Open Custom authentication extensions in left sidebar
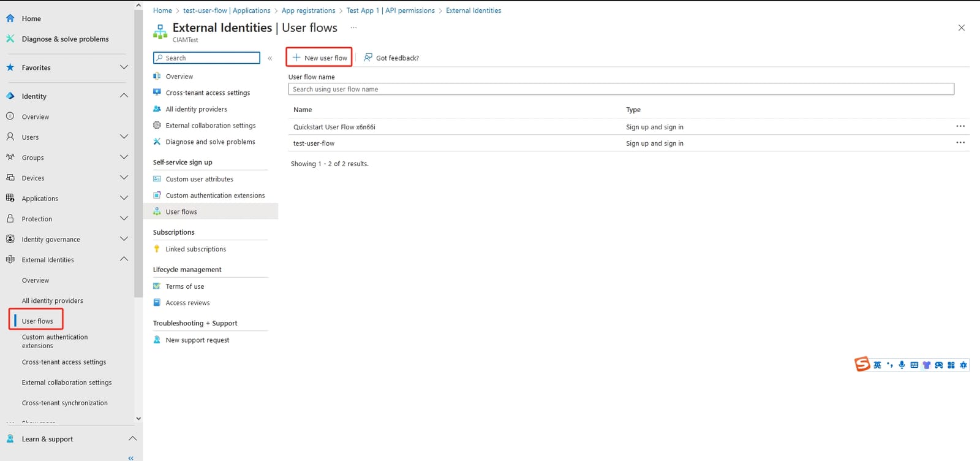This screenshot has height=461, width=980. [55, 341]
